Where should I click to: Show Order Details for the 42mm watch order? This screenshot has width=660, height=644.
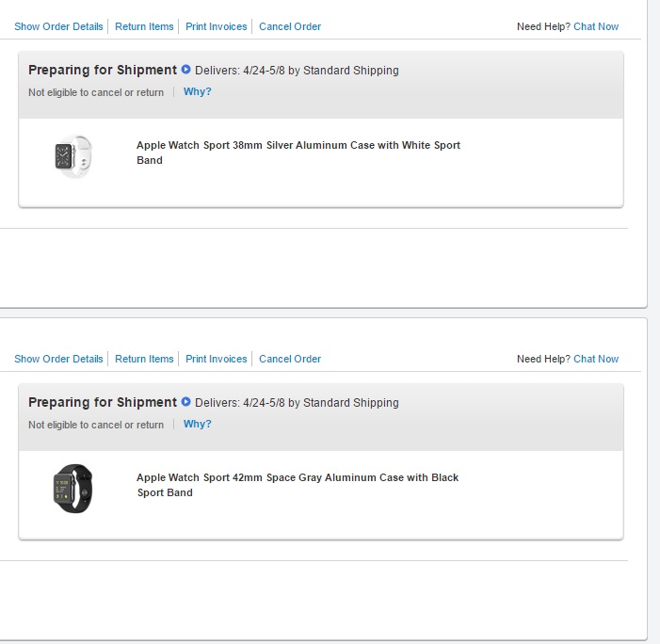tap(58, 359)
